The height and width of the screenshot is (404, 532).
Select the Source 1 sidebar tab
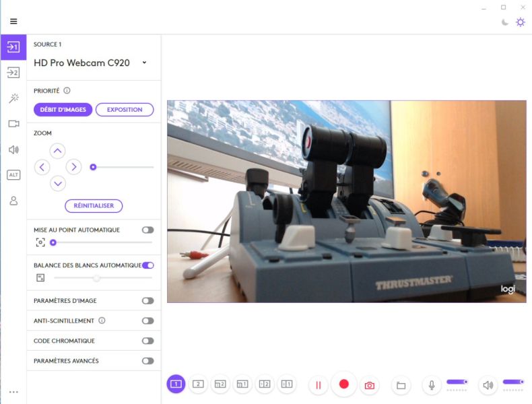coord(13,47)
